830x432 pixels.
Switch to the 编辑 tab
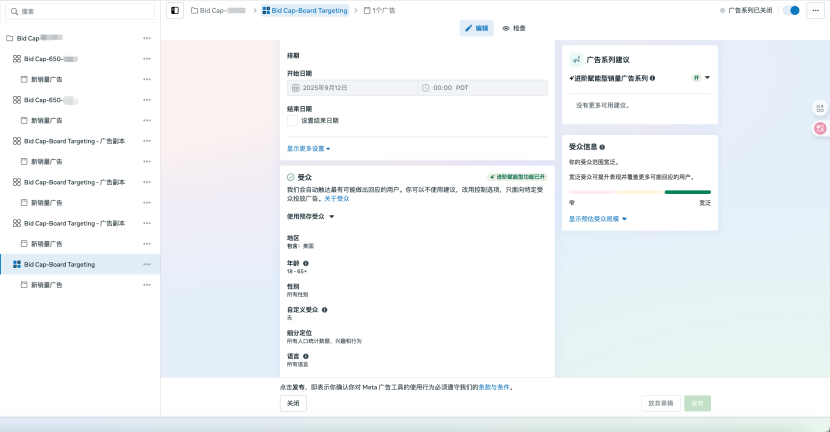[x=476, y=28]
